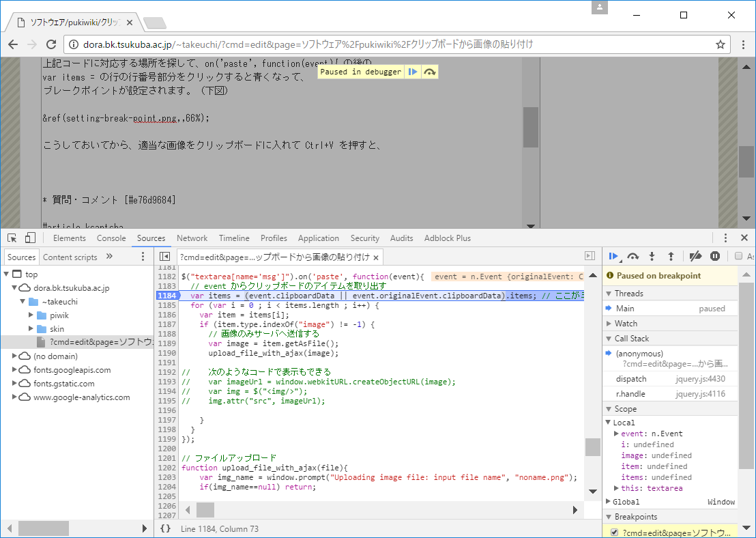Viewport: 756px width, 538px height.
Task: Toggle the Async checkbox
Action: (738, 256)
